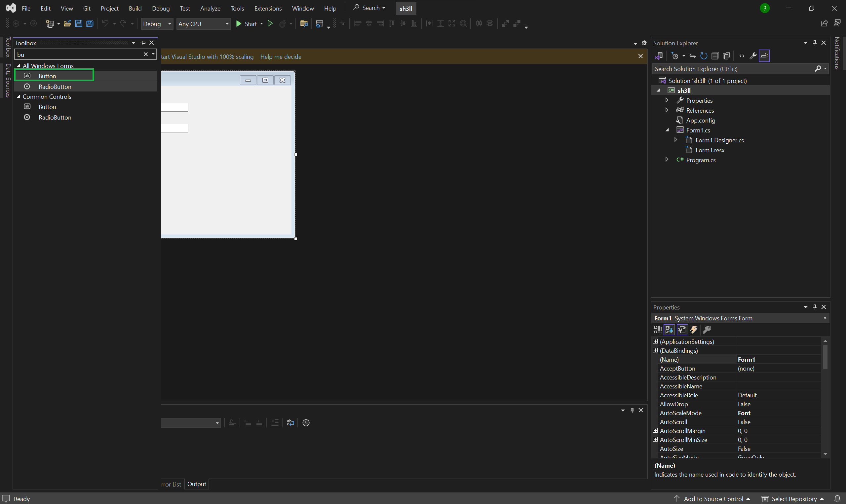Image resolution: width=846 pixels, height=504 pixels.
Task: Click the wrench Properties icon in Solution Explorer
Action: click(x=753, y=56)
